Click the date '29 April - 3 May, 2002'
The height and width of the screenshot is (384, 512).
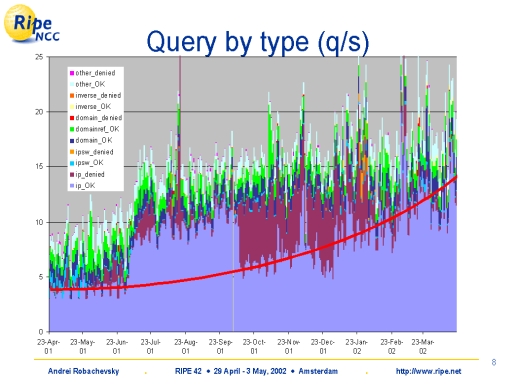click(250, 371)
